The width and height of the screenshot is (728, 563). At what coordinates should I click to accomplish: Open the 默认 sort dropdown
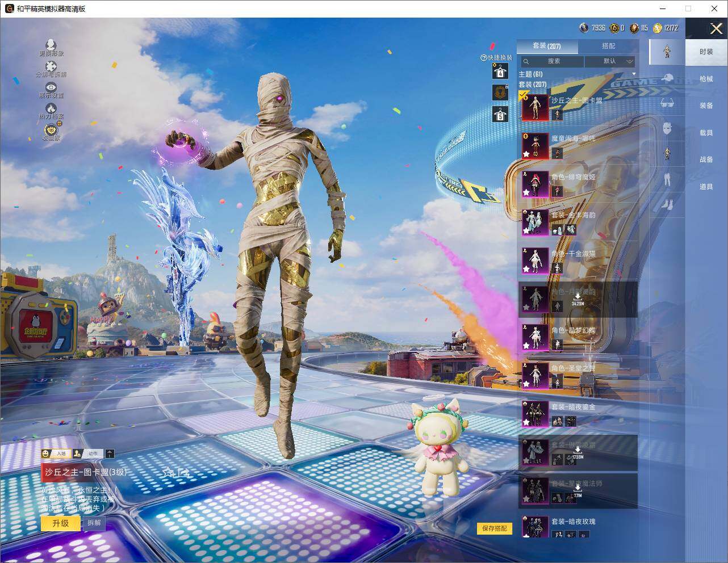(x=610, y=61)
